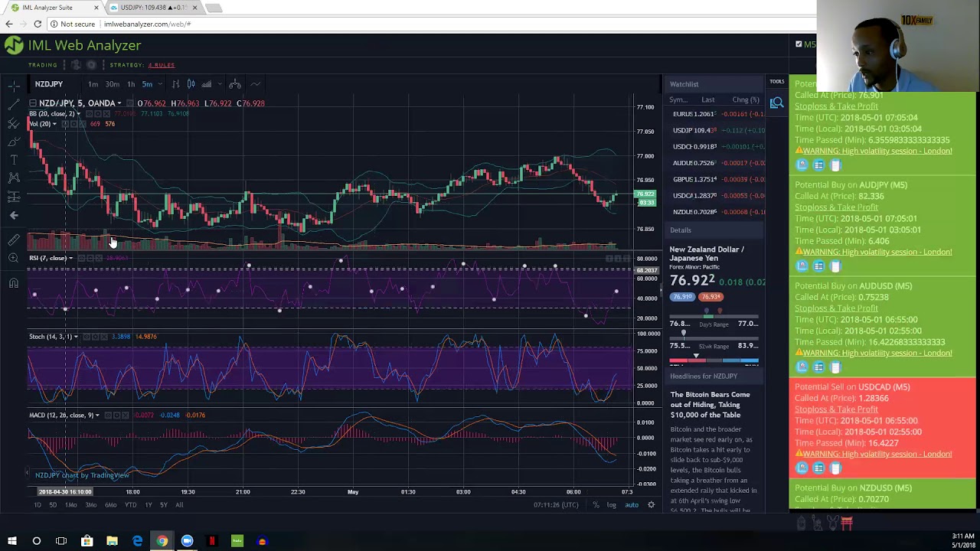Select the text annotation tool
Viewport: 980px width, 551px height.
(14, 160)
